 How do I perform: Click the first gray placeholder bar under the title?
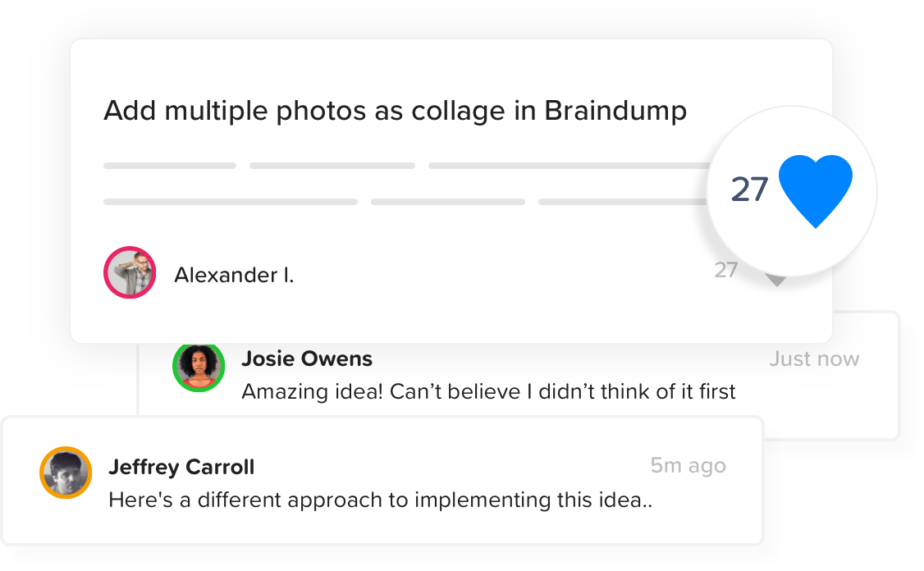tap(170, 166)
